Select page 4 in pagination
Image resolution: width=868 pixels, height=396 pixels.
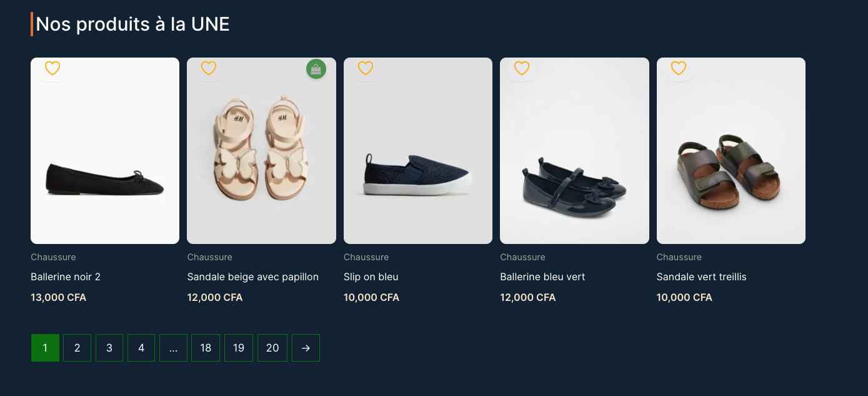(141, 348)
